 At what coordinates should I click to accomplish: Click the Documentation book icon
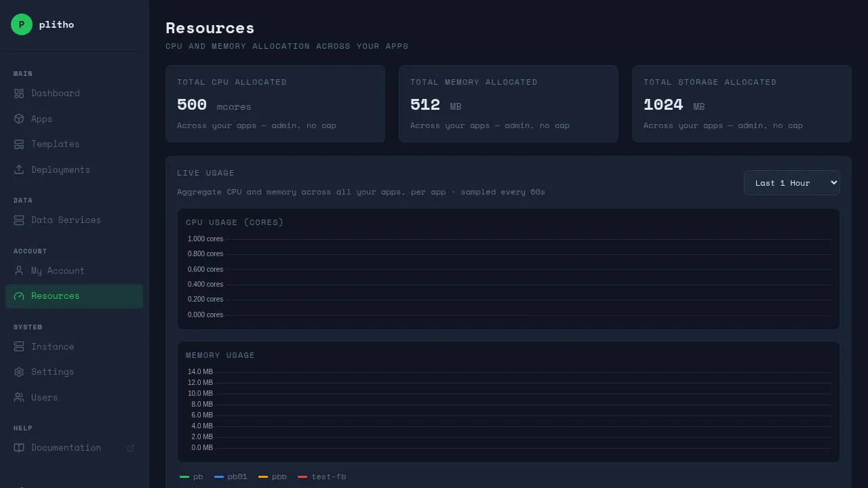tap(19, 448)
